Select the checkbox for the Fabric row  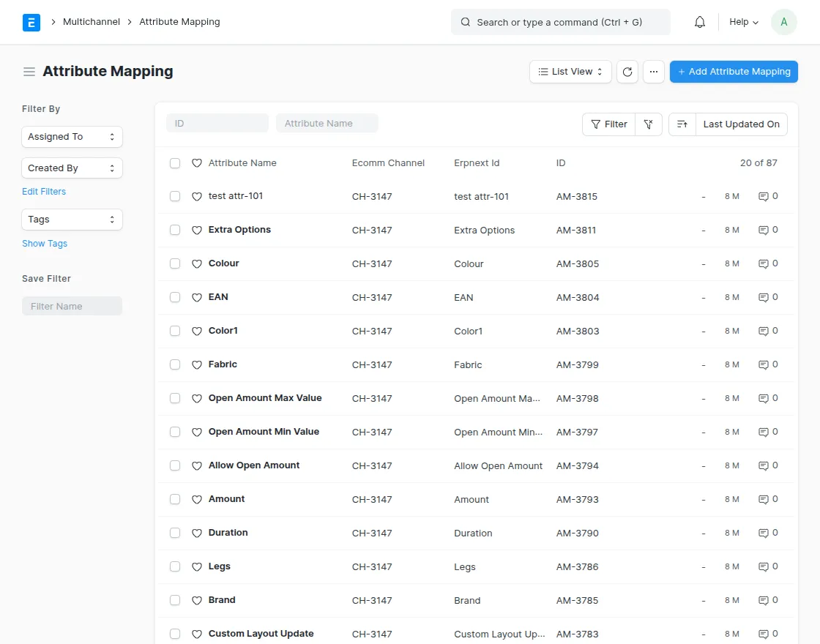(175, 364)
